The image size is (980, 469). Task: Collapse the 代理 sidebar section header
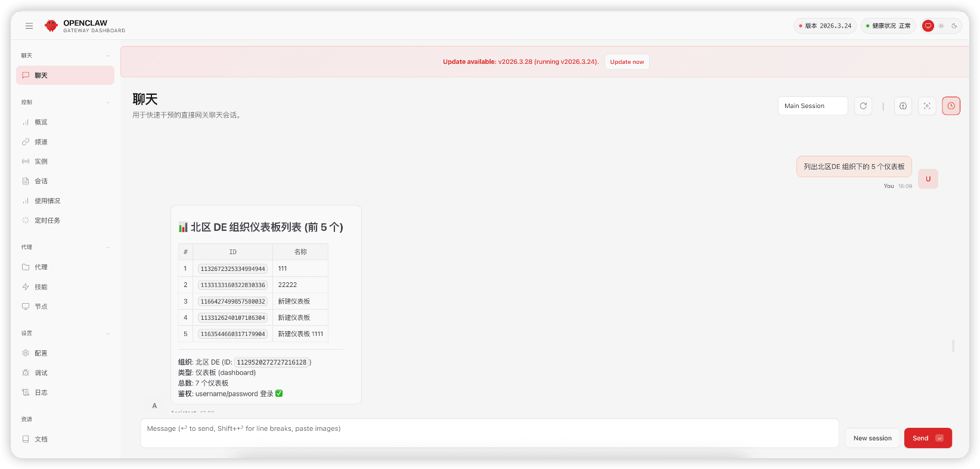(x=66, y=247)
